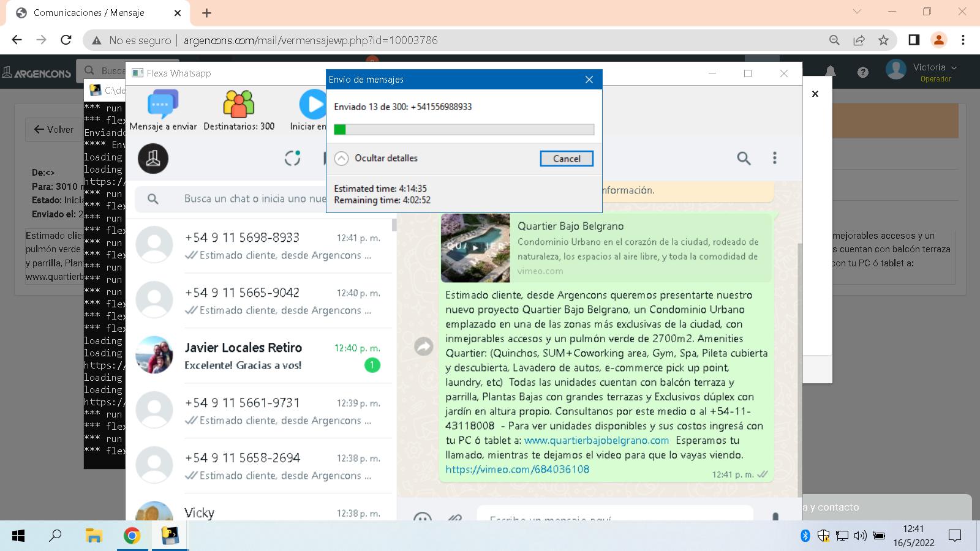980x551 pixels.
Task: Open the Chrome profile avatar
Action: click(x=938, y=40)
